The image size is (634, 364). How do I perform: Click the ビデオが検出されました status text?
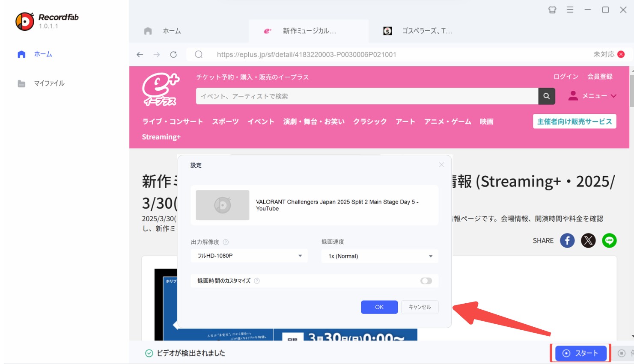pos(191,353)
